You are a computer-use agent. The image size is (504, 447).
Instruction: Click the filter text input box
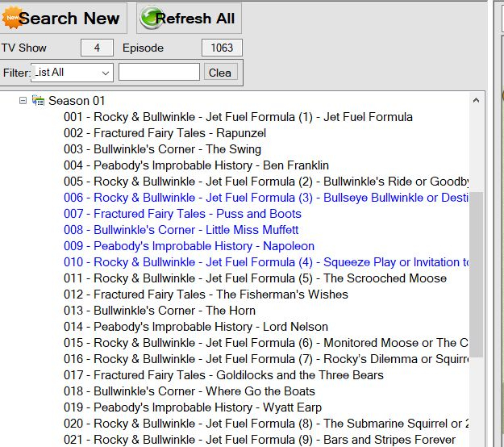[159, 73]
